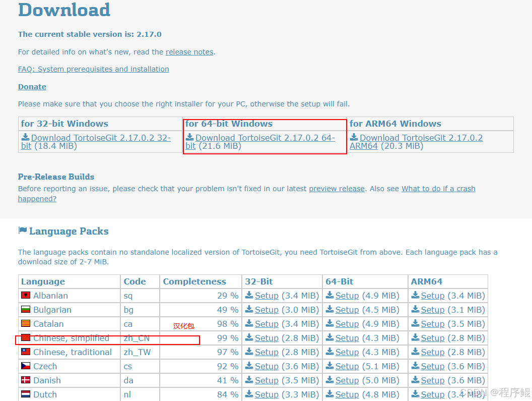This screenshot has width=532, height=401.
Task: Click download icon in Czech 64-Bit cell
Action: (x=330, y=366)
